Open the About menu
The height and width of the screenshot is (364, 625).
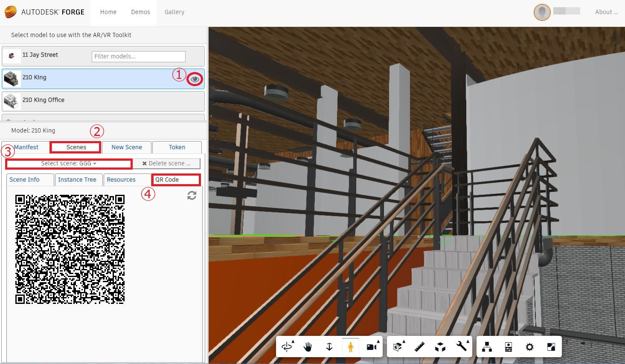coord(606,12)
